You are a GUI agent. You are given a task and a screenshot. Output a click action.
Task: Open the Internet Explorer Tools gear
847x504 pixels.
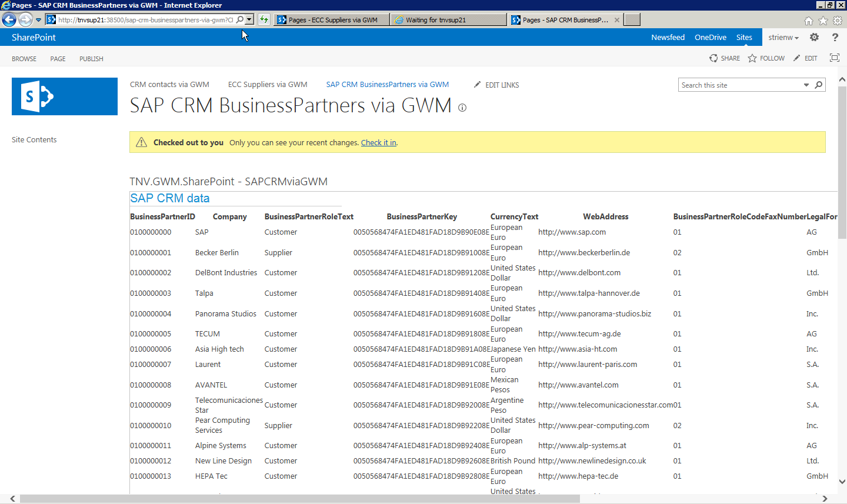[x=838, y=21]
